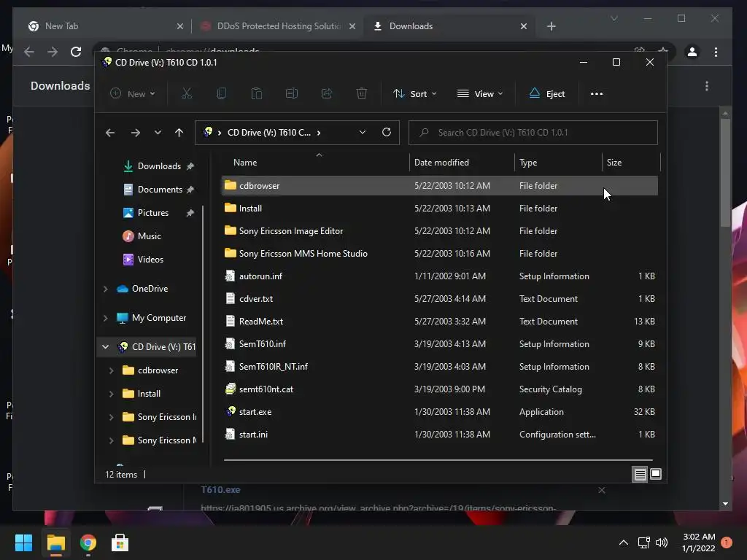Go forward in Explorer navigation
The height and width of the screenshot is (560, 747).
click(135, 133)
